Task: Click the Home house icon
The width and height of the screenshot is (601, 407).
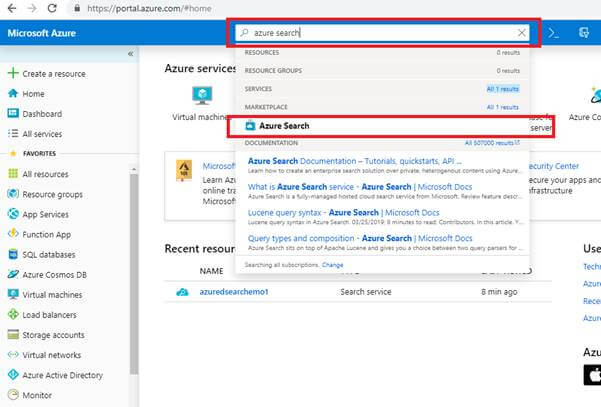Action: pyautogui.click(x=13, y=93)
